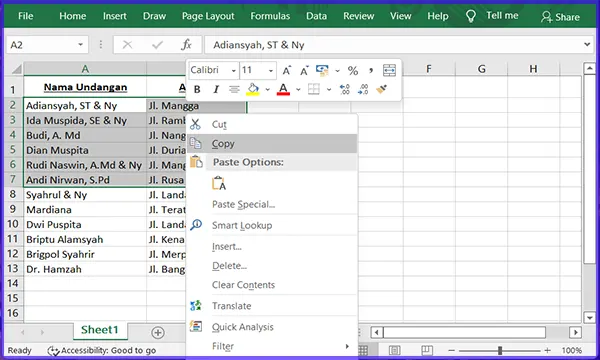Select Paste Special from context menu
Screen dimensions: 600x360
tap(243, 204)
